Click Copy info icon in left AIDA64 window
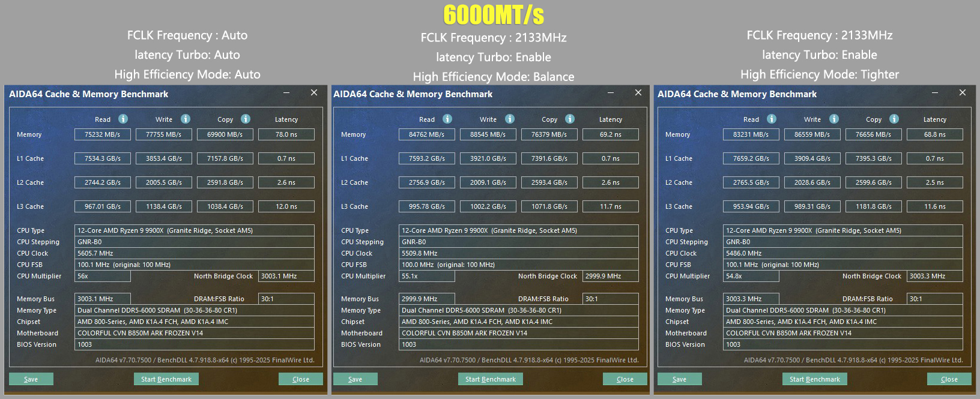Viewport: 980px width, 399px height. pyautogui.click(x=246, y=119)
